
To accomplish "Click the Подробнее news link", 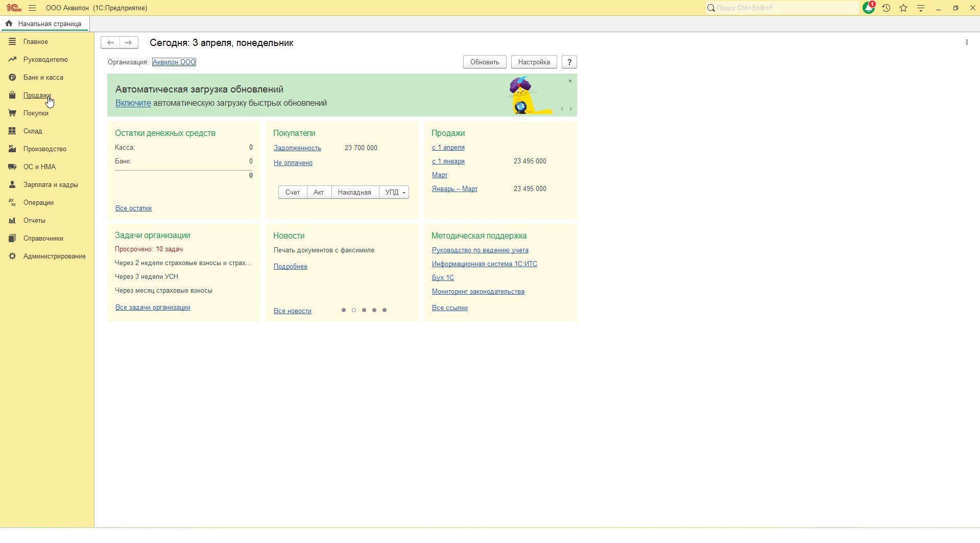I will [x=291, y=266].
